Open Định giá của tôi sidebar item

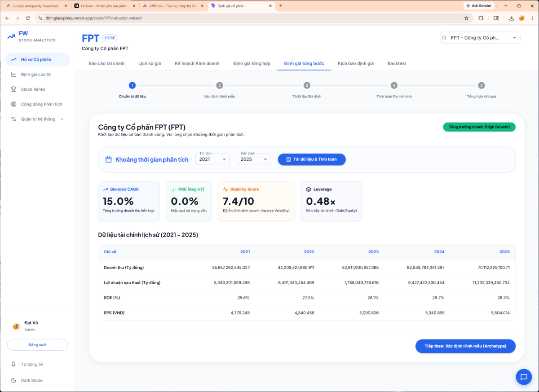38,74
